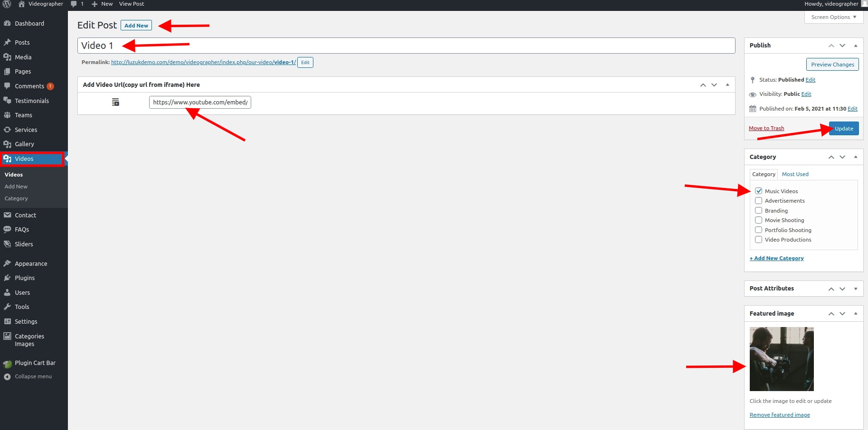This screenshot has height=430, width=868.
Task: Click the Teams icon in sidebar
Action: click(7, 115)
